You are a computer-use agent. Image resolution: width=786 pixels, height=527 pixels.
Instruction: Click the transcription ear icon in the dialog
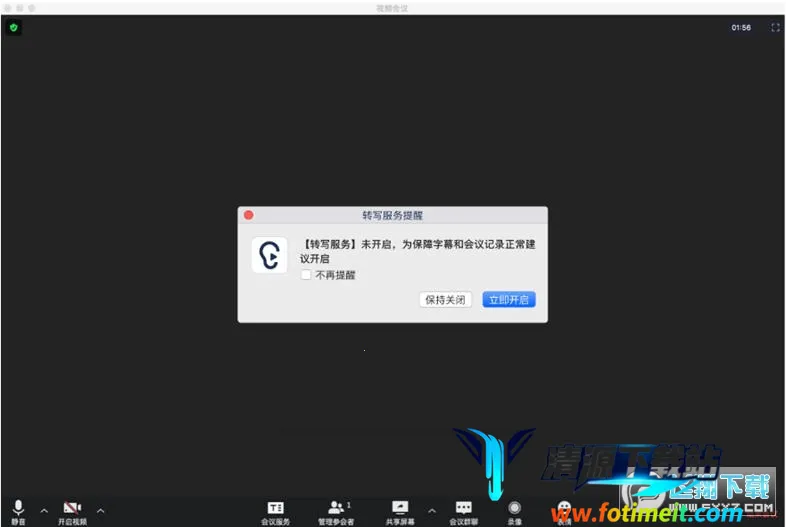click(x=269, y=256)
